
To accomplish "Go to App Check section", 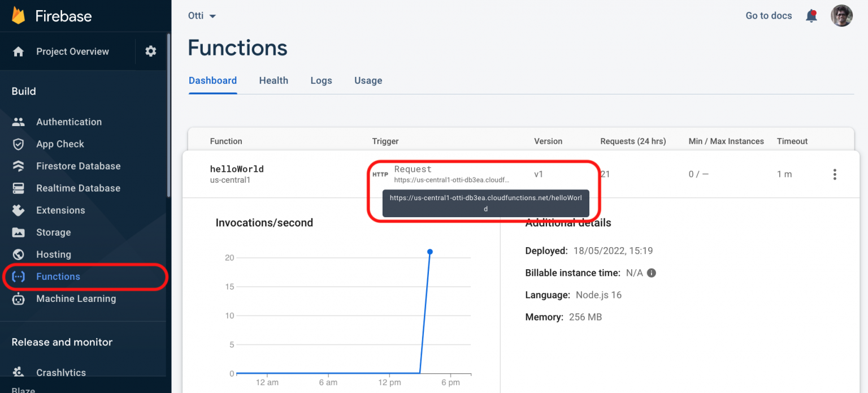I will click(60, 144).
